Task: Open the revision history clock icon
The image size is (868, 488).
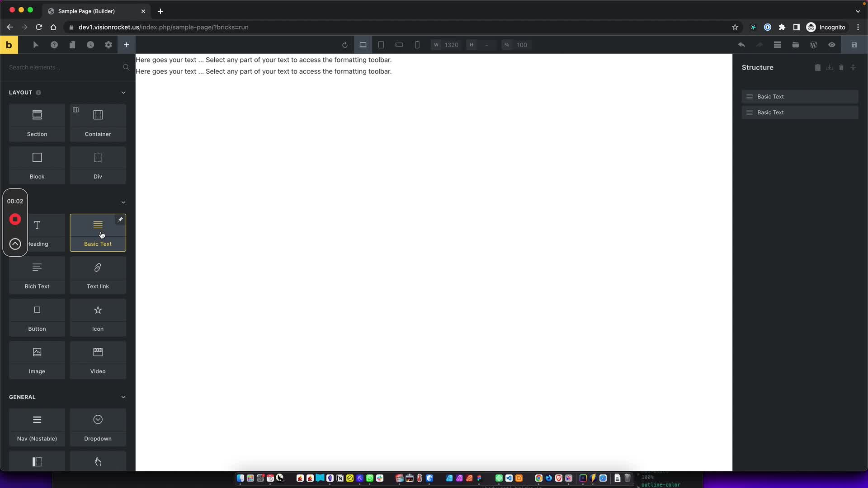Action: point(90,45)
